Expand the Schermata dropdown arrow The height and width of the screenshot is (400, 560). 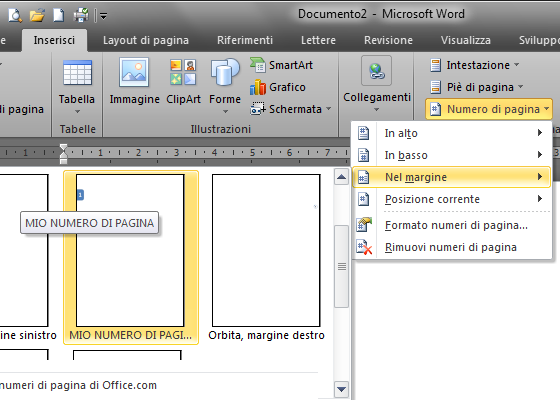(328, 109)
